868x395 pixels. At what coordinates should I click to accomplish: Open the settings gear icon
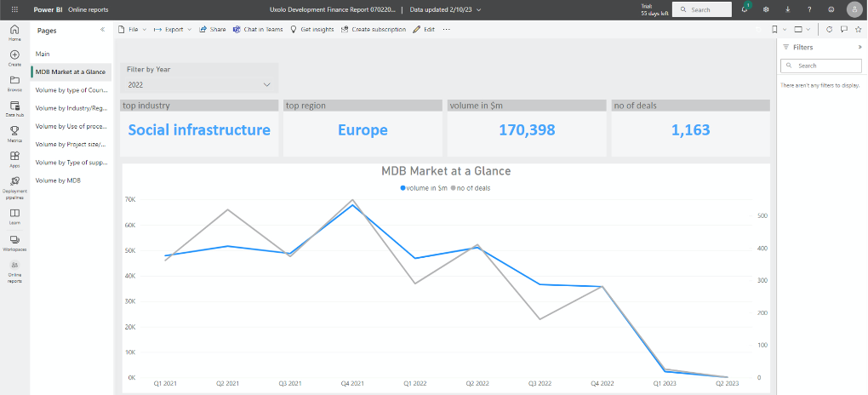(766, 10)
